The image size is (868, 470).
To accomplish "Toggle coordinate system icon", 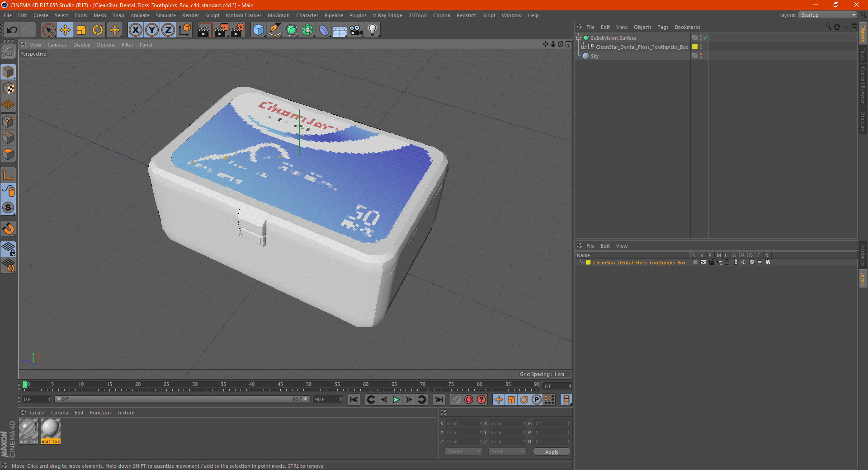I will point(185,30).
